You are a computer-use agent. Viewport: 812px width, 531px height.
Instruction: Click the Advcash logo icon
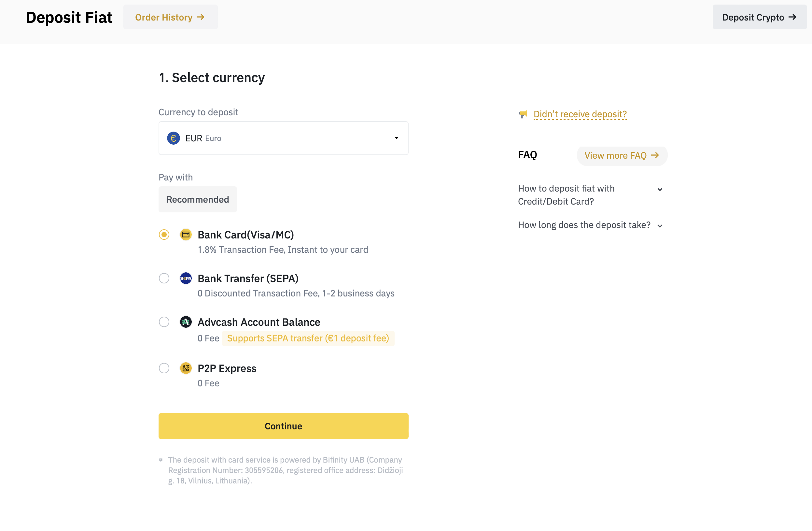coord(186,322)
